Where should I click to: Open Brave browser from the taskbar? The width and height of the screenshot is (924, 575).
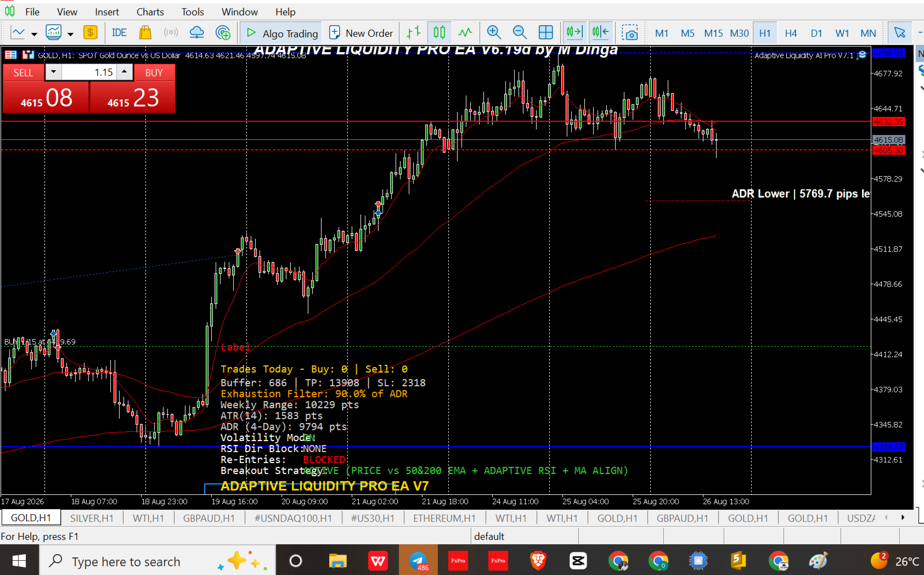[538, 561]
